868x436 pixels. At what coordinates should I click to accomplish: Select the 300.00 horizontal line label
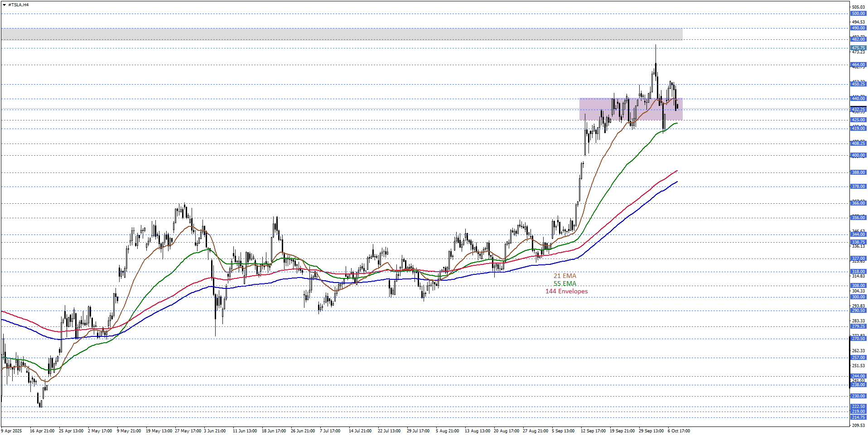[x=858, y=297]
